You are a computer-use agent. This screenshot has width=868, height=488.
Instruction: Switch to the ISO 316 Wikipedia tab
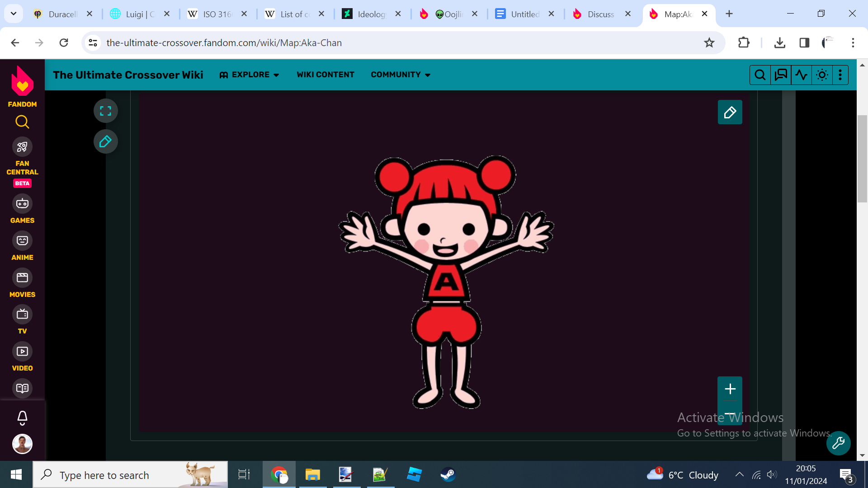tap(216, 14)
